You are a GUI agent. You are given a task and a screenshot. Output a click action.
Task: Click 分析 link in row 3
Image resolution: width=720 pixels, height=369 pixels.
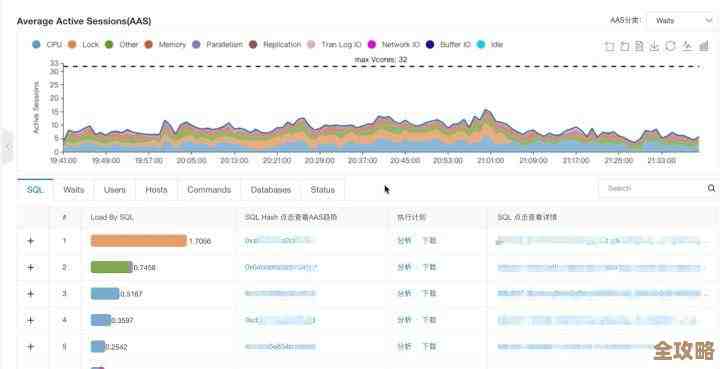[x=405, y=293]
